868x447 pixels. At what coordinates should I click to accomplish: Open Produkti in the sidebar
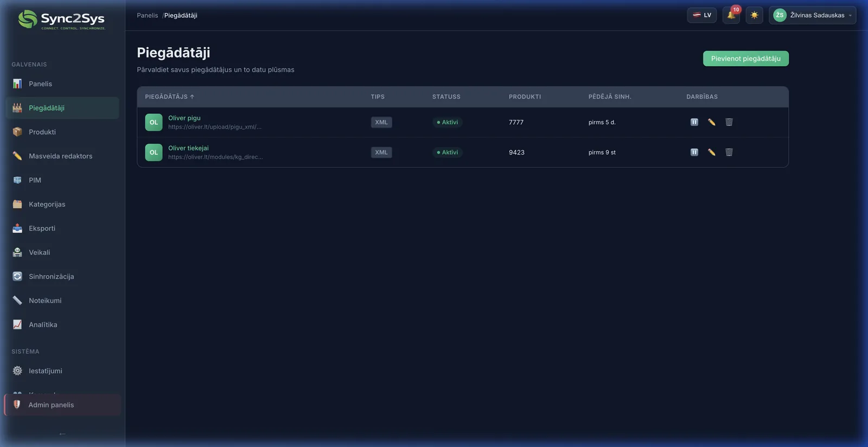[42, 132]
